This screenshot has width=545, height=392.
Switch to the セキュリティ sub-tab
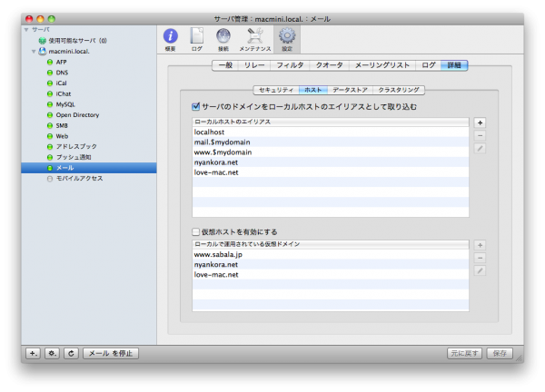point(276,90)
